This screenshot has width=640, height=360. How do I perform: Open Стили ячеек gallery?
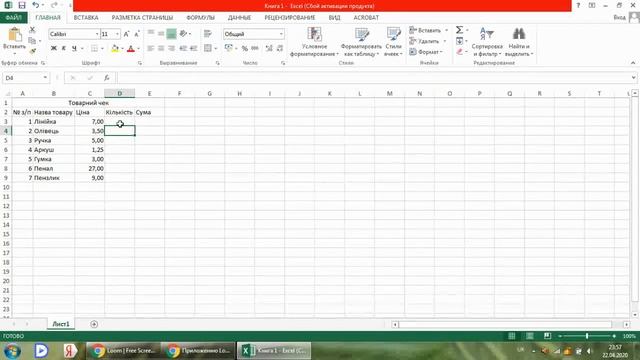tap(393, 41)
